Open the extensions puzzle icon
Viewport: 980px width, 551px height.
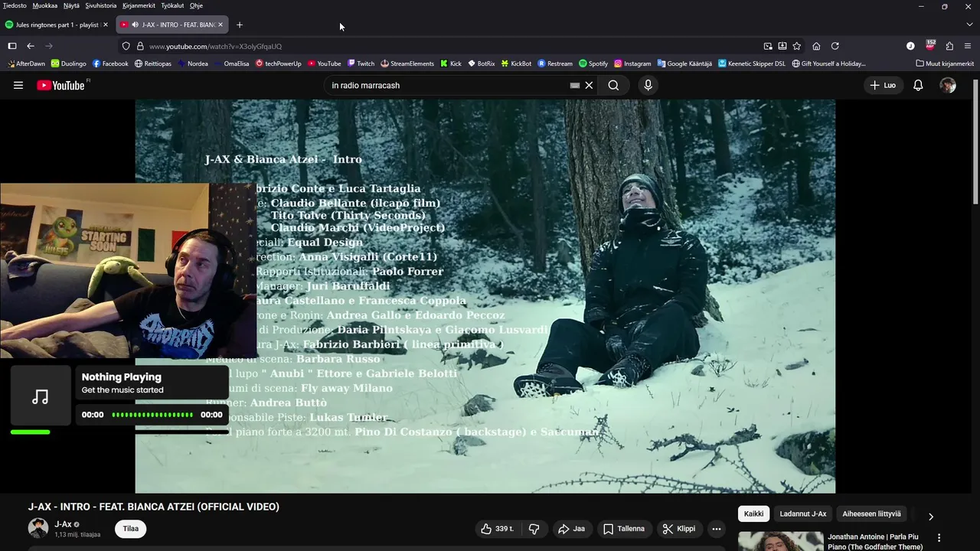click(949, 46)
